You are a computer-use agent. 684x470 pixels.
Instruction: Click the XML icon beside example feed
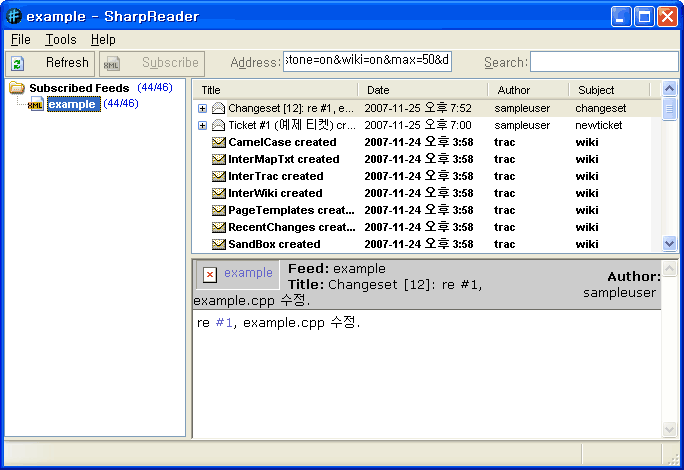36,105
